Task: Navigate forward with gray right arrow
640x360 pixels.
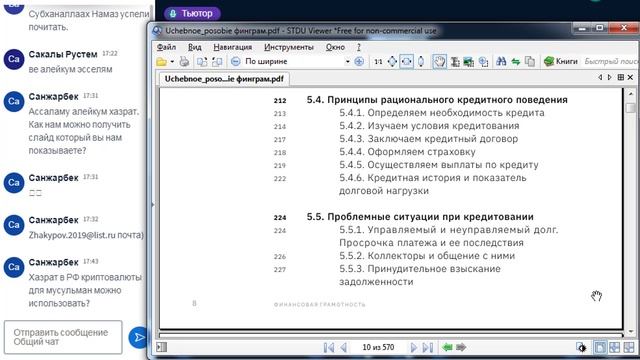Action: pos(461,347)
